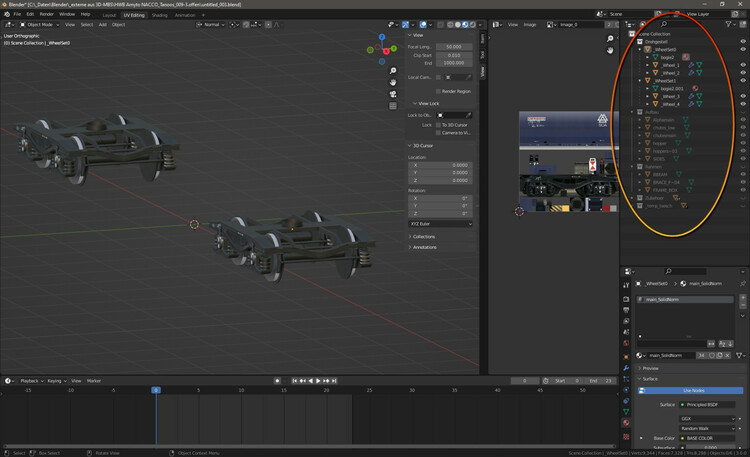The width and height of the screenshot is (750, 457).
Task: Click the zoom magnifier icon in 3D viewport
Action: click(x=393, y=71)
